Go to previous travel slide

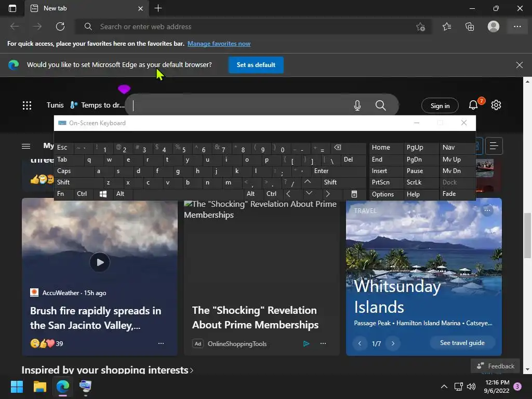click(360, 343)
